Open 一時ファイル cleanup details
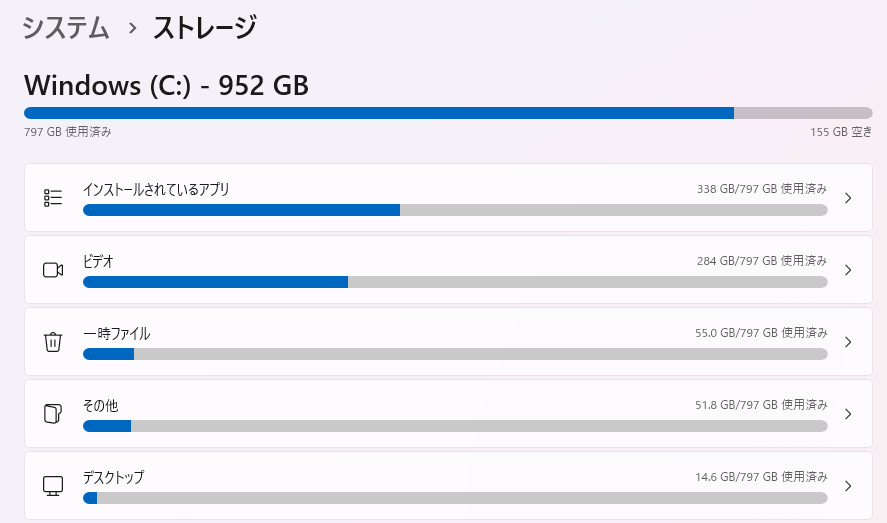Viewport: 887px width, 523px height. point(116,333)
